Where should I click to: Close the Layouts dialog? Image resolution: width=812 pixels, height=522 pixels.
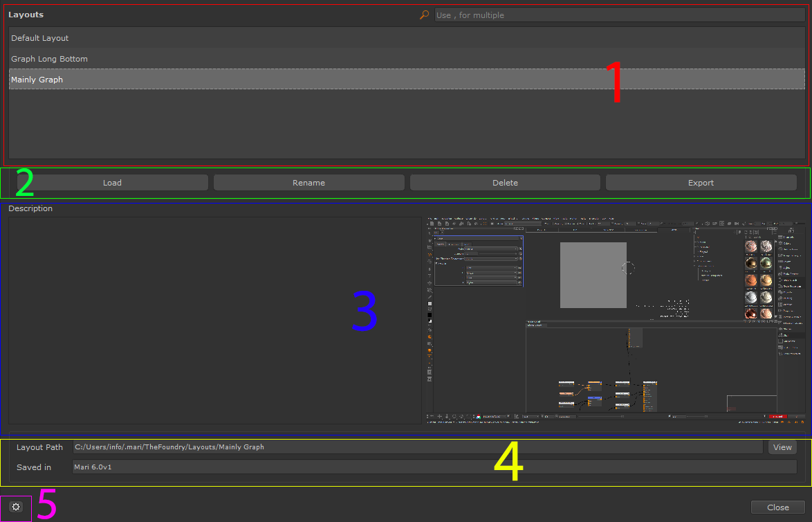pos(777,507)
